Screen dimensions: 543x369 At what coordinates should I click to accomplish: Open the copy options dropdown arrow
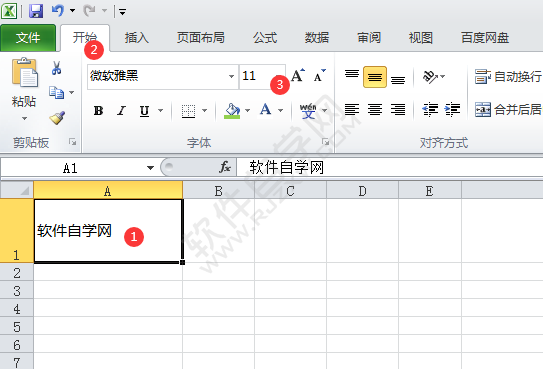click(x=71, y=92)
